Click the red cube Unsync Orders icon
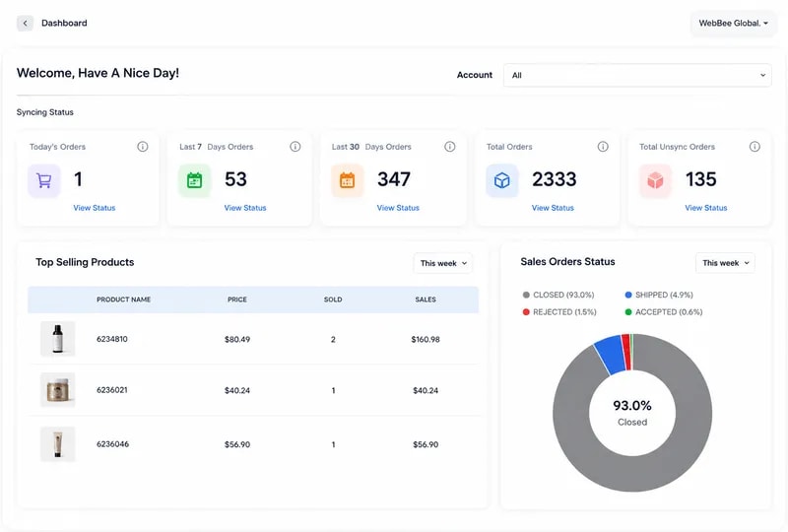The width and height of the screenshot is (788, 532). 655,180
